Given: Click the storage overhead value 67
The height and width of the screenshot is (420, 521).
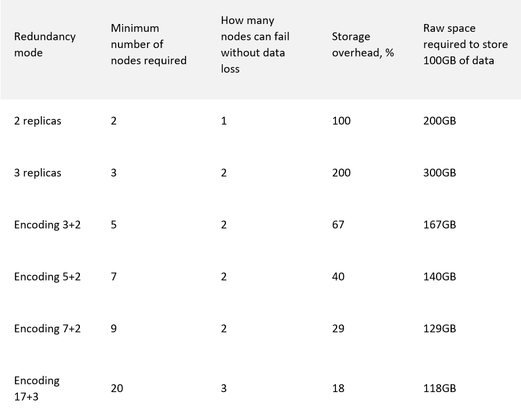Looking at the screenshot, I should (338, 225).
